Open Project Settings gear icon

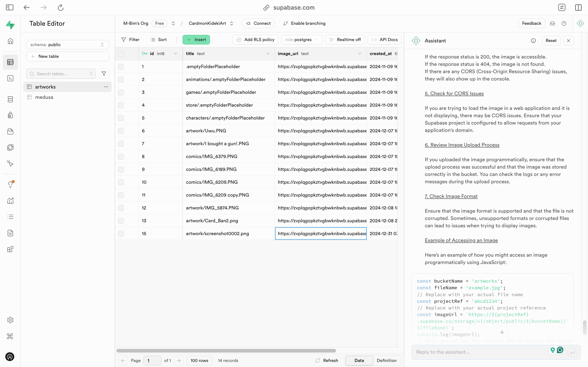click(x=10, y=320)
